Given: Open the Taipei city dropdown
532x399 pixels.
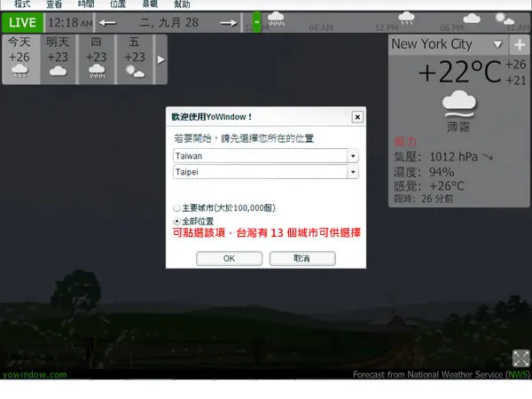Looking at the screenshot, I should [266, 172].
